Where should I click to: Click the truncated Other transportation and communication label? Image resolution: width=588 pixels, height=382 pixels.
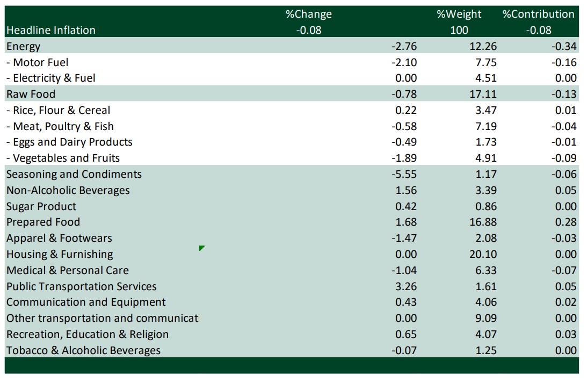point(102,318)
